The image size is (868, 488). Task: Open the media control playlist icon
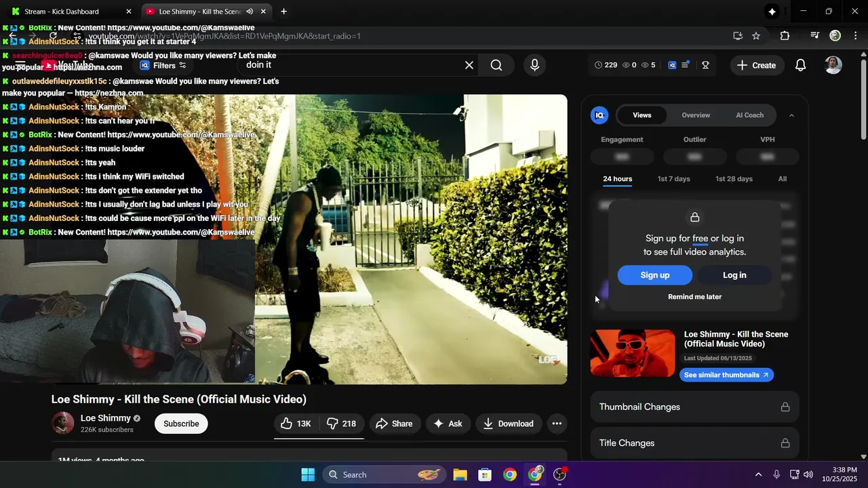pyautogui.click(x=815, y=36)
